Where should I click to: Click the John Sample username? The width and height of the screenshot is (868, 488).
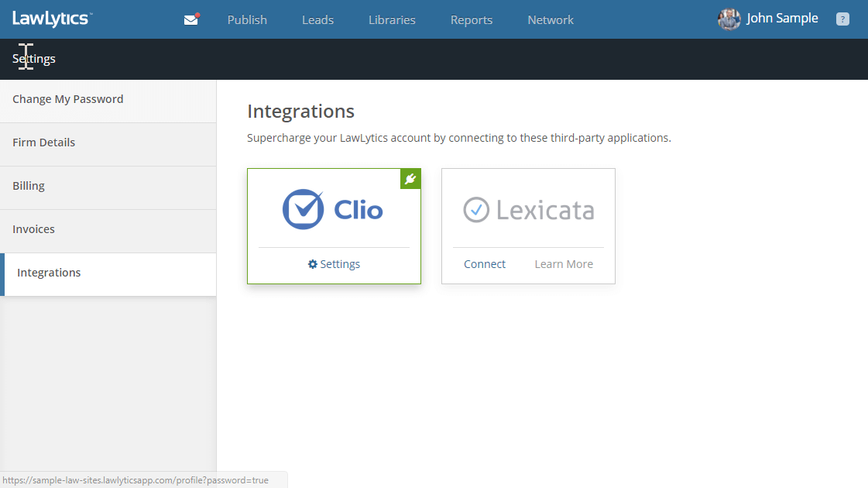782,19
